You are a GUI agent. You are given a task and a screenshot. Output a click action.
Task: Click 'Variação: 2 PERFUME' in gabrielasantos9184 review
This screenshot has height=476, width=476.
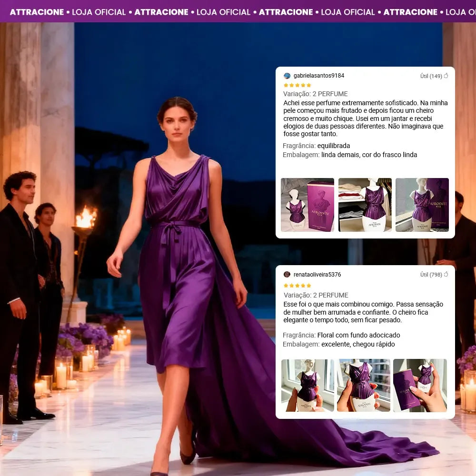pos(316,94)
